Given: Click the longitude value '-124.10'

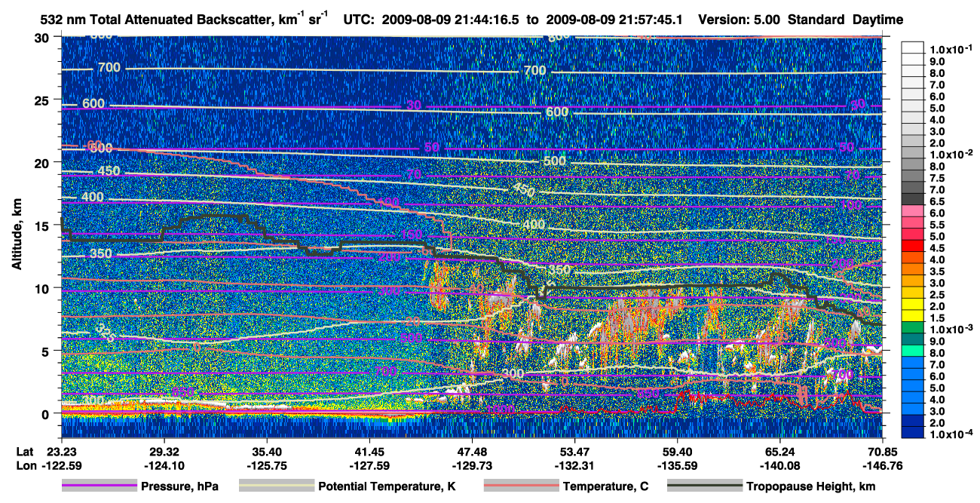Looking at the screenshot, I should point(163,465).
